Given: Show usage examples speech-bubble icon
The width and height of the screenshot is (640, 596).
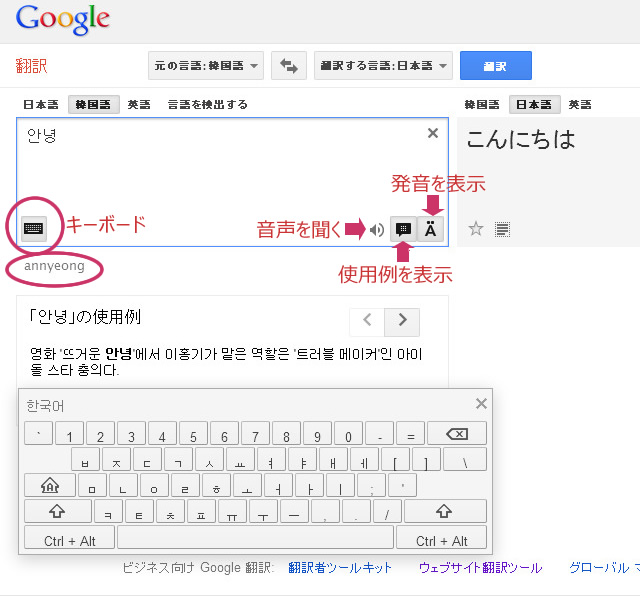Looking at the screenshot, I should coord(403,229).
